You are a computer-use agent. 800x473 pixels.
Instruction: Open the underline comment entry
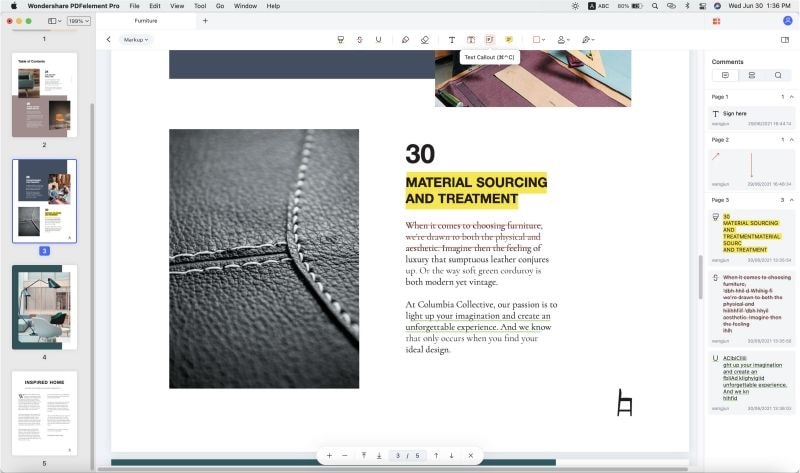tap(751, 382)
